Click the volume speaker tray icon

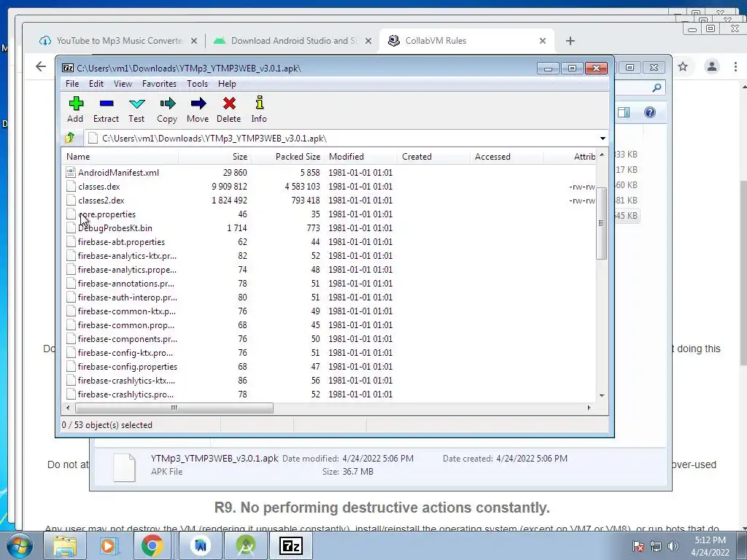coord(673,546)
